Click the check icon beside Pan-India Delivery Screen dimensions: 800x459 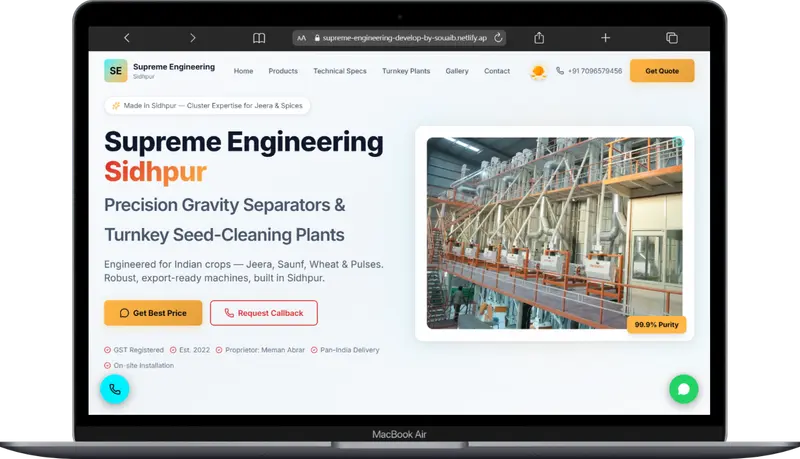(314, 350)
